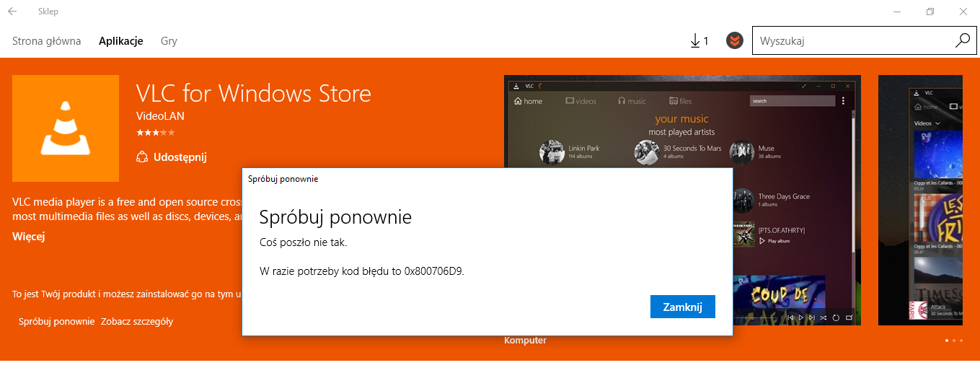This screenshot has width=980, height=373.
Task: Click the VLC cone app icon
Action: [x=66, y=128]
